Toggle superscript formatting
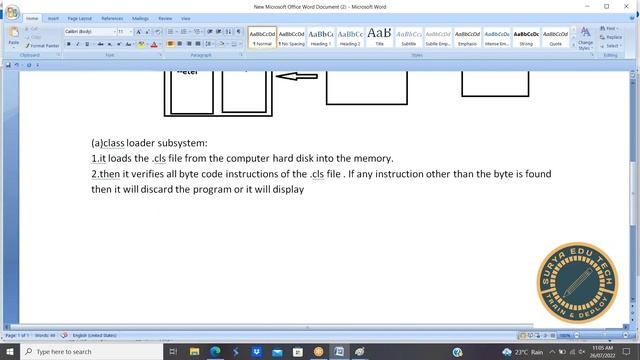Screen dimensions: 640x360 [119, 44]
